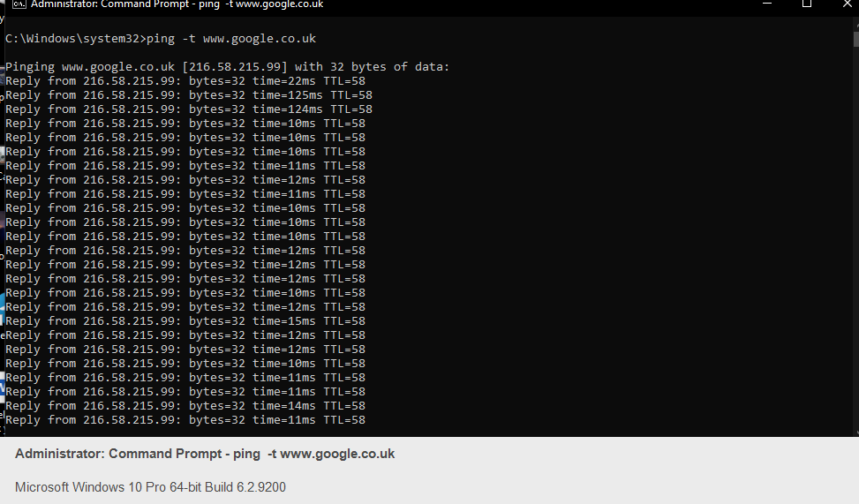Click the window title bar text
The width and height of the screenshot is (859, 504).
coord(177,4)
